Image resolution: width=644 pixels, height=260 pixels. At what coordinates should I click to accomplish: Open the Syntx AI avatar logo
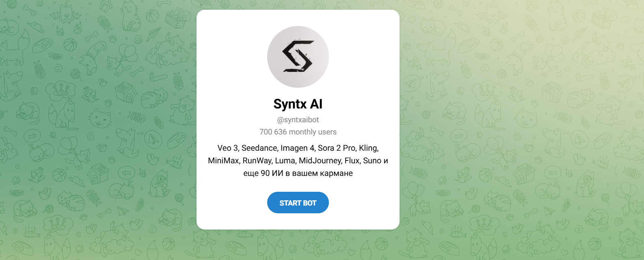click(298, 57)
